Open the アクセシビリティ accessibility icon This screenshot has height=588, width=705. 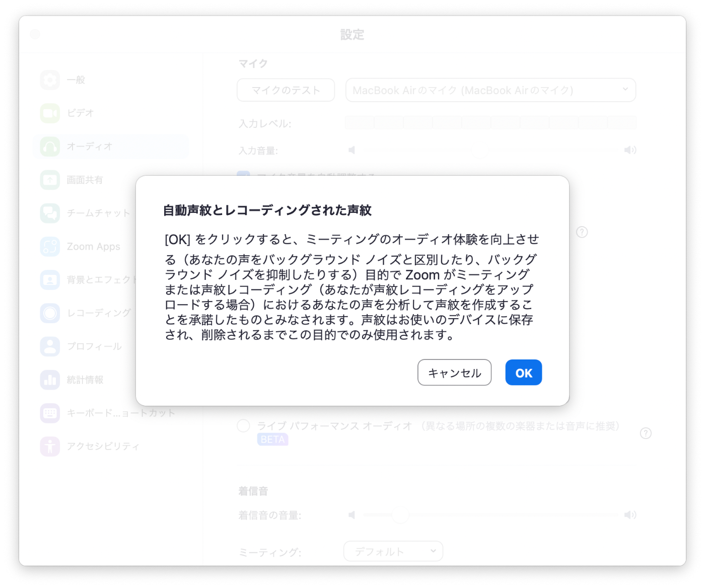[50, 447]
